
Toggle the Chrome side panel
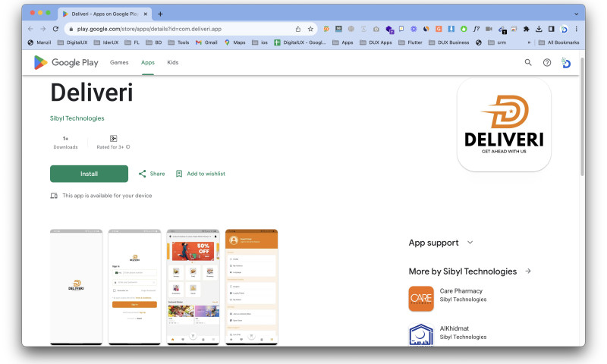552,29
